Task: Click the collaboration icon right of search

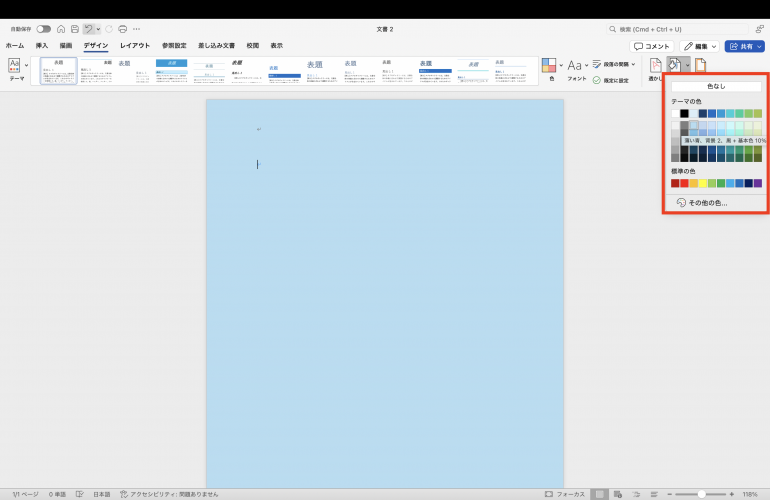Action: [759, 29]
